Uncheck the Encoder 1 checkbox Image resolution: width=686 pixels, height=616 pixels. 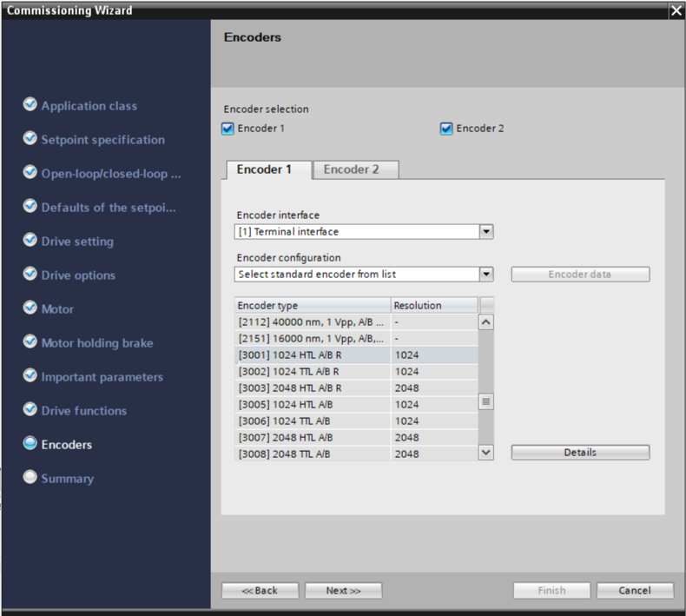click(x=228, y=129)
